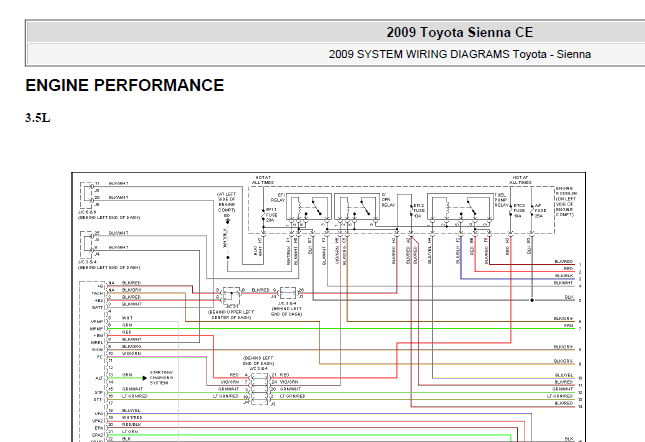Click the "BLU" label at output 5
Image resolution: width=645 pixels, height=442 pixels.
click(569, 297)
